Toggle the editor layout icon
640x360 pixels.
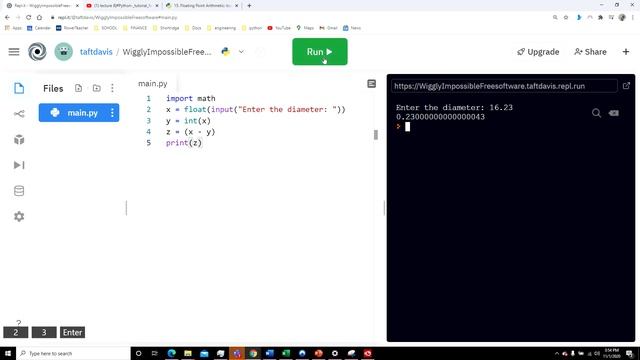click(x=371, y=84)
